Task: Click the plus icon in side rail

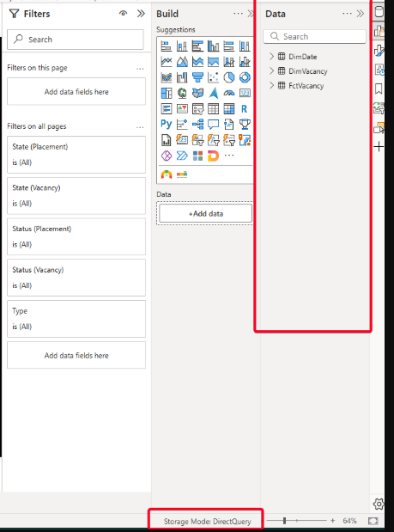Action: (x=379, y=147)
